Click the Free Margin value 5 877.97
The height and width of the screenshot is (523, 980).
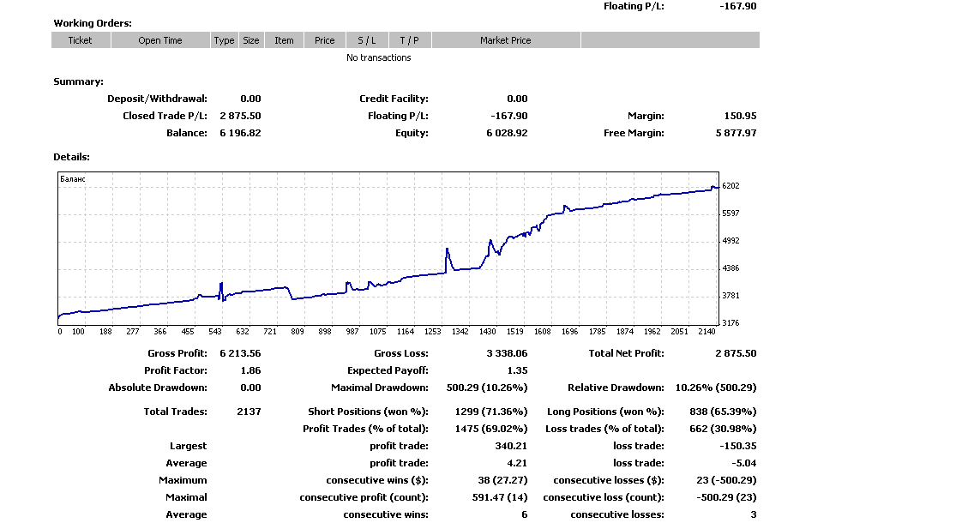point(737,133)
